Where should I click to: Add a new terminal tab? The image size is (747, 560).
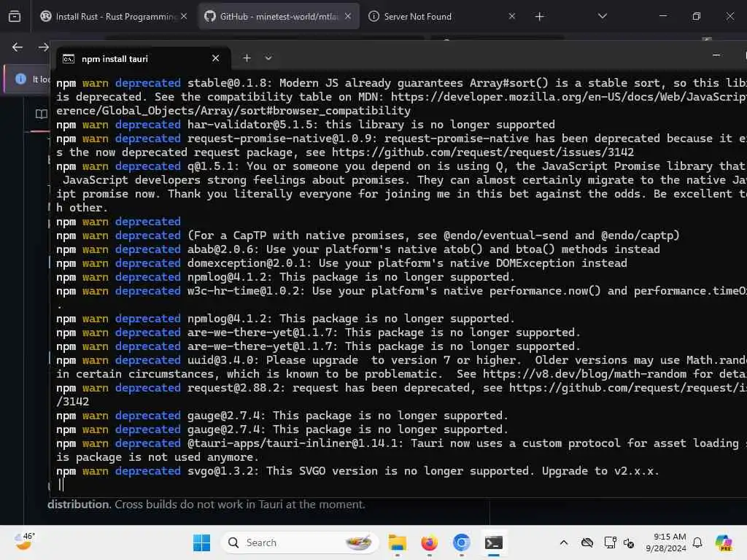[247, 58]
